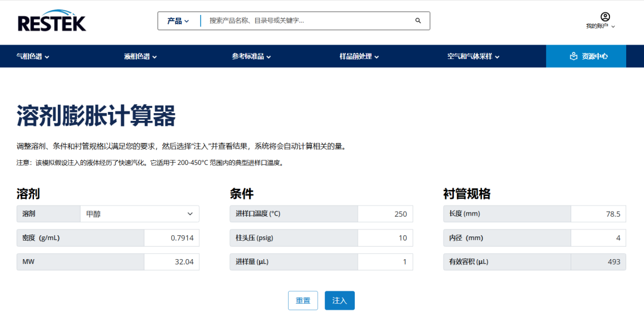The height and width of the screenshot is (327, 644).
Task: Click the chevron beside 样品前处理
Action: pyautogui.click(x=376, y=57)
